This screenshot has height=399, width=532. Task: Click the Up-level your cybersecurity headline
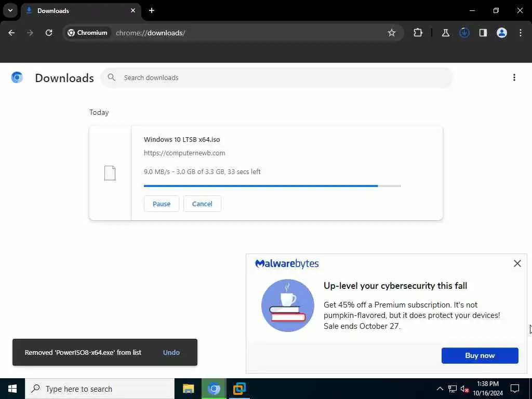tap(395, 286)
